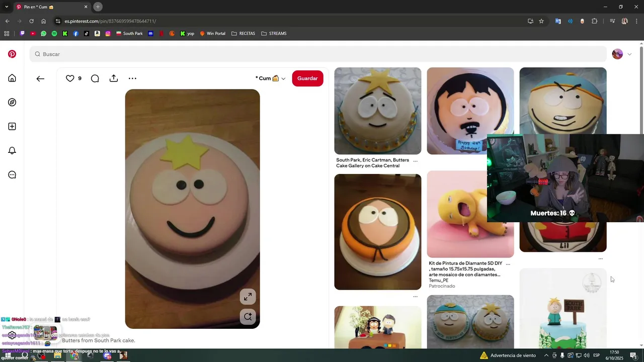This screenshot has height=362, width=644.
Task: Open Chrome three-dot menu
Action: pos(637,21)
